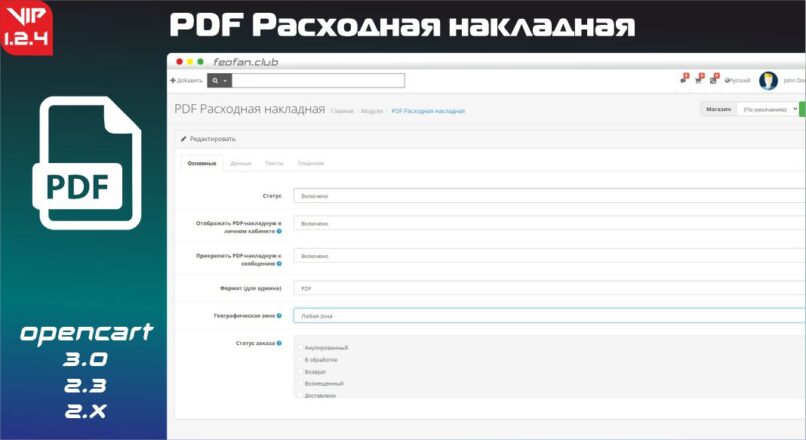The height and width of the screenshot is (440, 806).
Task: Go to Модули breadcrumb link
Action: coord(372,111)
